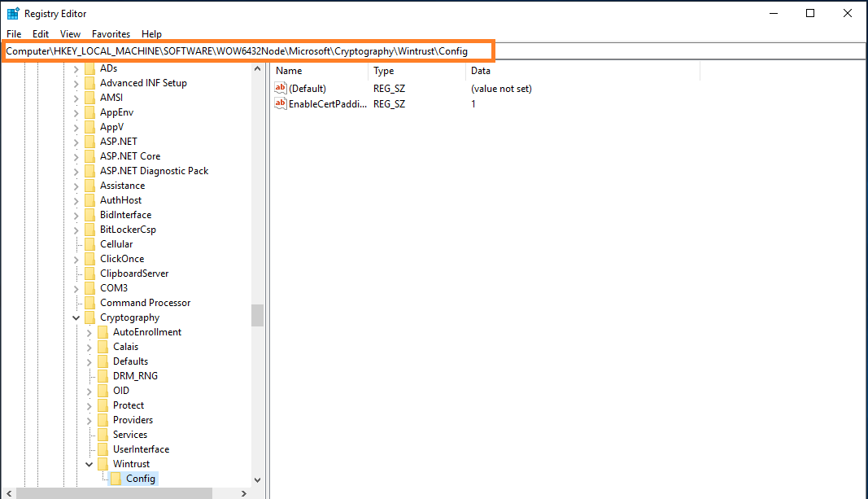The height and width of the screenshot is (499, 868).
Task: Click the EnableCertPaddi... value string icon
Action: (x=281, y=103)
